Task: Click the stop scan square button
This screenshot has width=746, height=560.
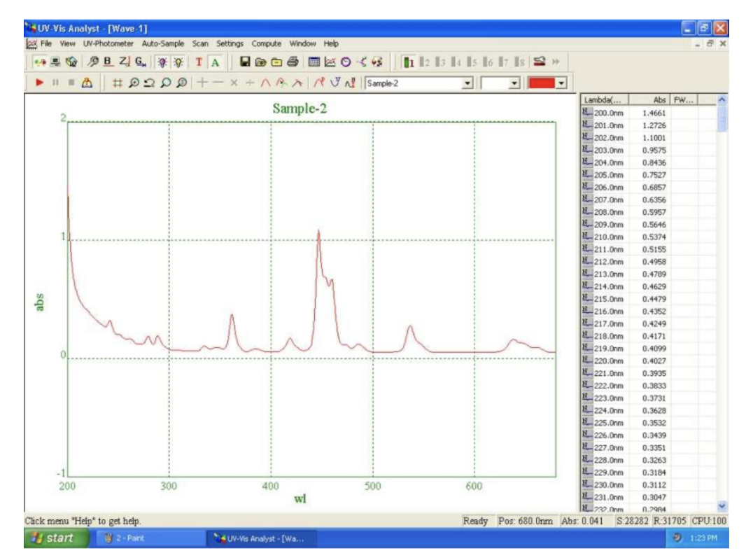Action: click(71, 83)
